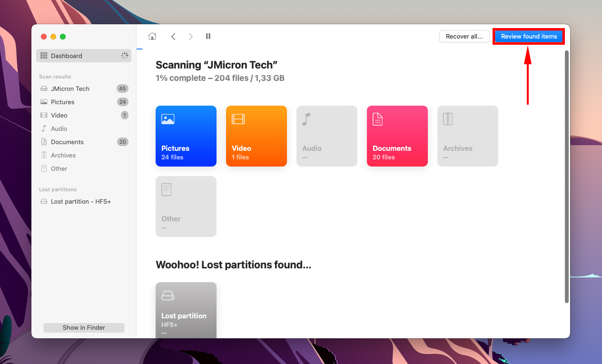Click the sidebar Documents page icon
The image size is (602, 364).
(x=44, y=142)
